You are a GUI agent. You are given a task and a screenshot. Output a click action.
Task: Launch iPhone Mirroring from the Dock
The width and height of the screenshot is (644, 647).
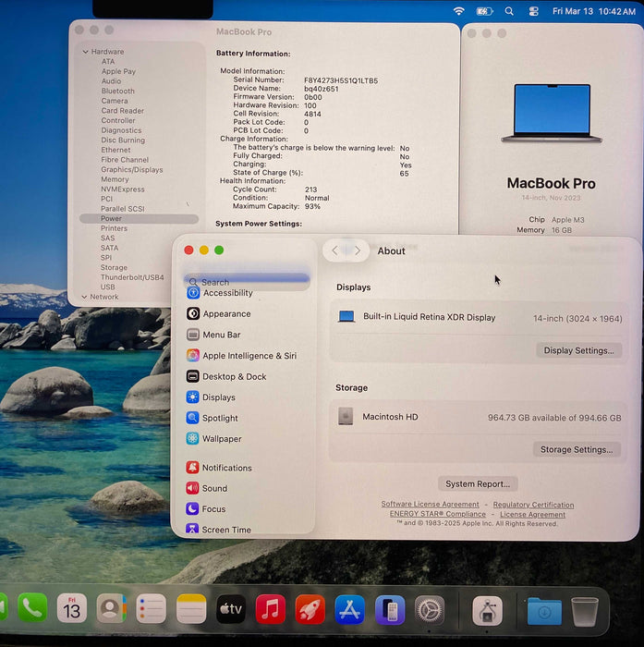click(390, 608)
